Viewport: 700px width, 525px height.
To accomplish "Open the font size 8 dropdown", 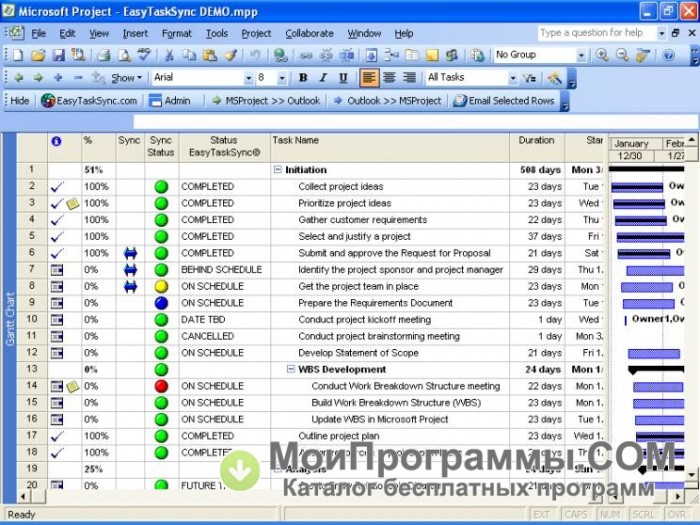I will [282, 78].
